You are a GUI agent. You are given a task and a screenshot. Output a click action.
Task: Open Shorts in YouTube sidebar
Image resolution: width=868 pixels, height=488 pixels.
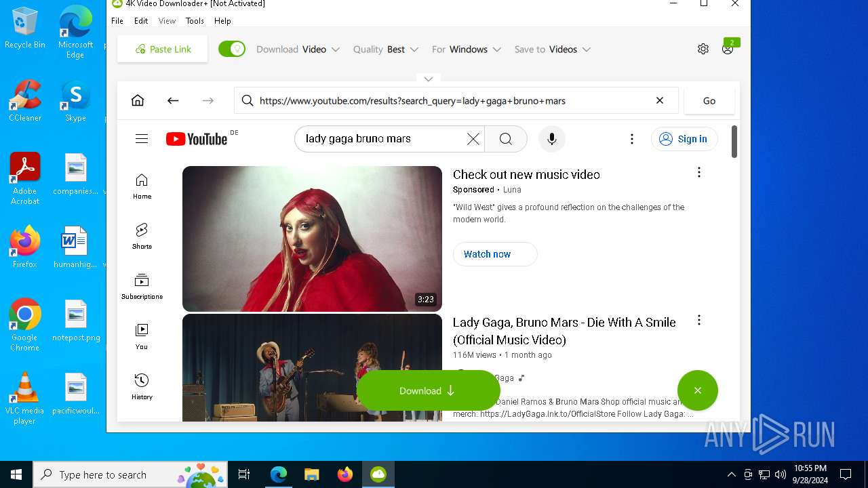(x=142, y=237)
